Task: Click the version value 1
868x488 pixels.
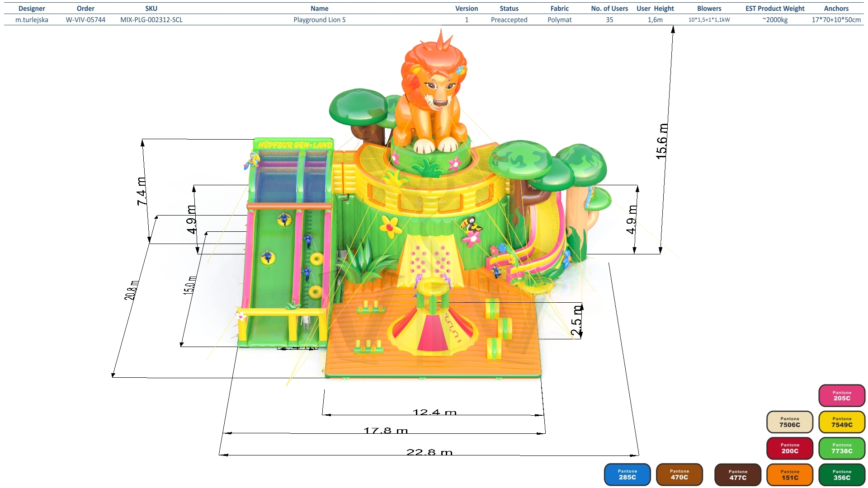Action: coord(467,20)
